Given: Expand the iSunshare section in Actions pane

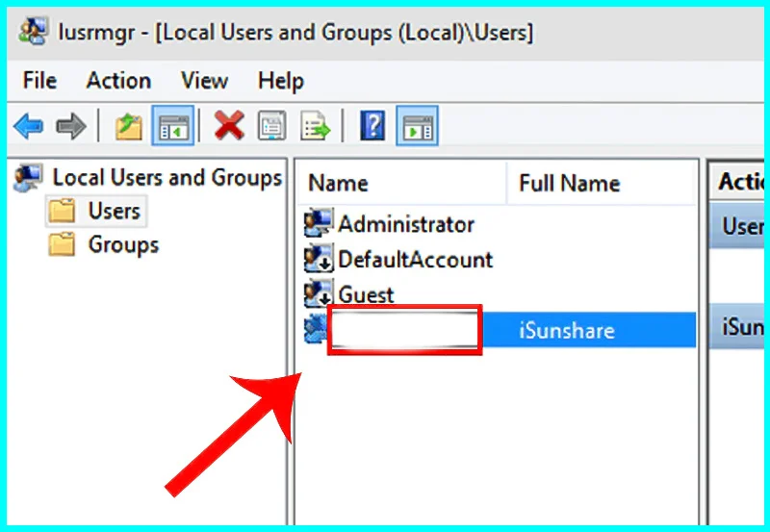Looking at the screenshot, I should (x=736, y=326).
